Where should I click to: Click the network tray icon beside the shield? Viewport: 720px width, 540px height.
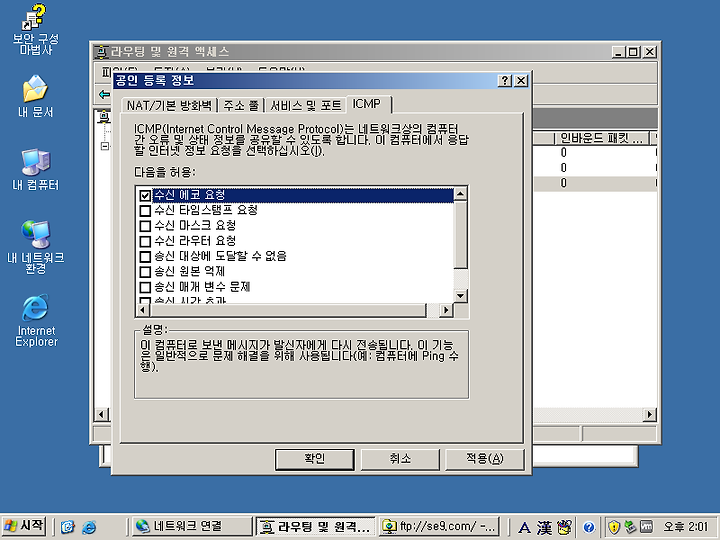point(630,527)
